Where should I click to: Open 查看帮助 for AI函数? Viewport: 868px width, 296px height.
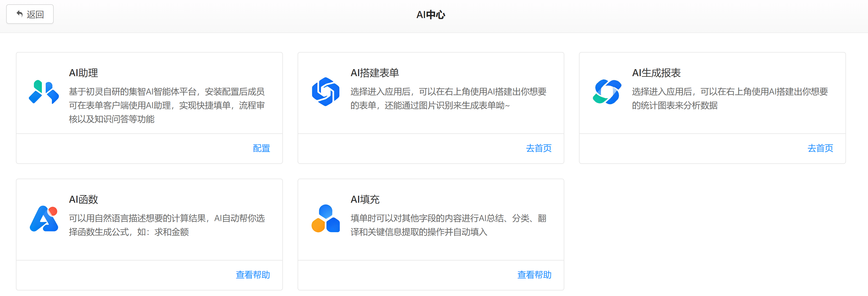click(x=253, y=275)
